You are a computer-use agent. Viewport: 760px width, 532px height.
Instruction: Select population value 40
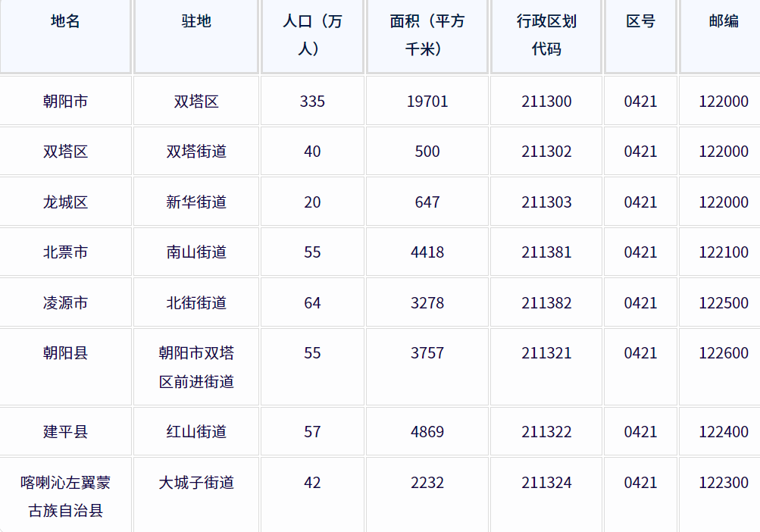point(312,152)
